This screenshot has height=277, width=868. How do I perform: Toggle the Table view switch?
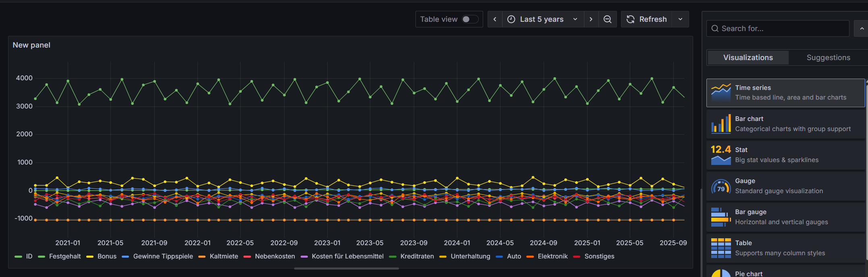[x=470, y=19]
